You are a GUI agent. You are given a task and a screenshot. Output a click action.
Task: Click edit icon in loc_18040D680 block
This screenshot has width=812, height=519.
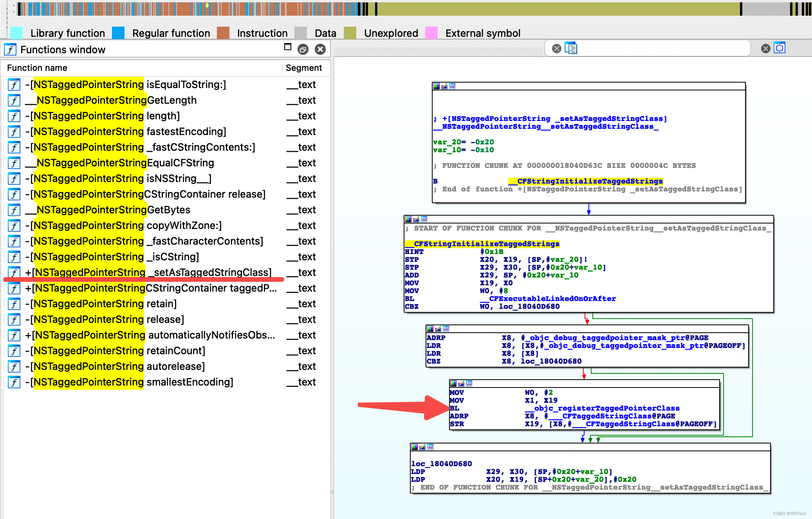coord(422,447)
